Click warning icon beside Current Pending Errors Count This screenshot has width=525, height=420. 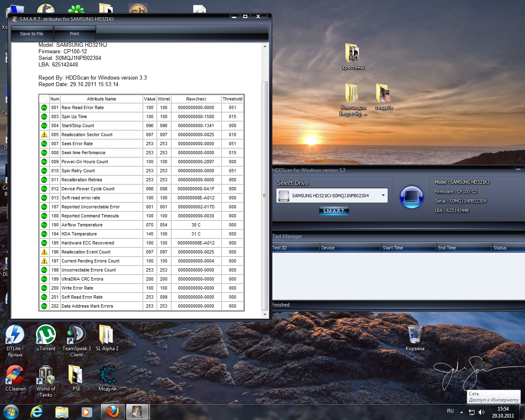[44, 261]
